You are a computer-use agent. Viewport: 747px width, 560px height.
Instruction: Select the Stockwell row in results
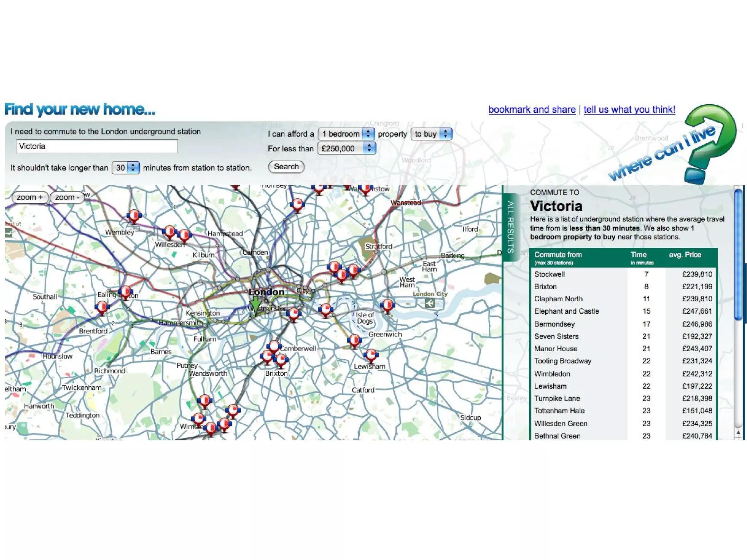(623, 274)
